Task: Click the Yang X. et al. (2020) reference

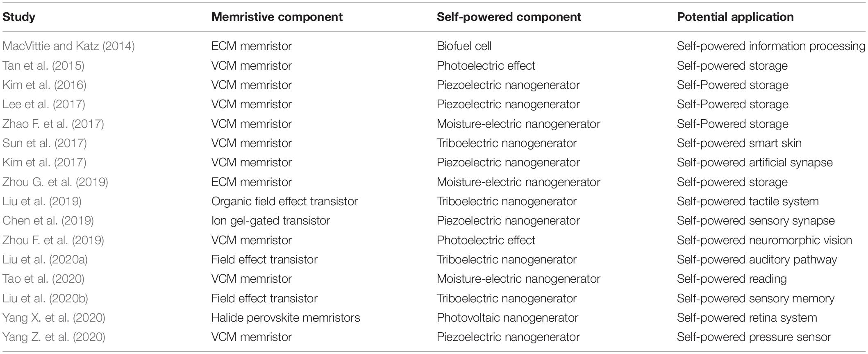Action: (x=54, y=318)
